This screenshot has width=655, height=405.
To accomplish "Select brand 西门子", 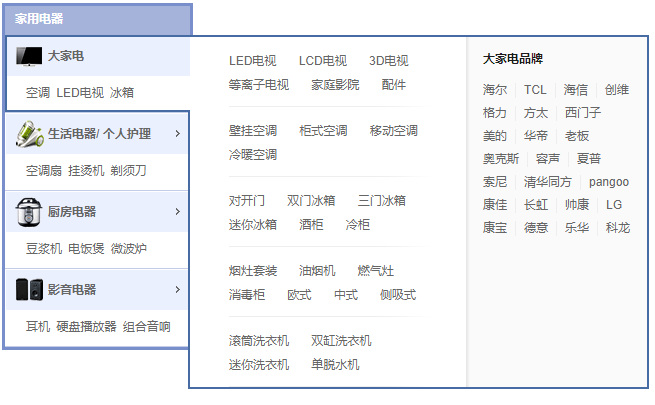I will coord(583,113).
